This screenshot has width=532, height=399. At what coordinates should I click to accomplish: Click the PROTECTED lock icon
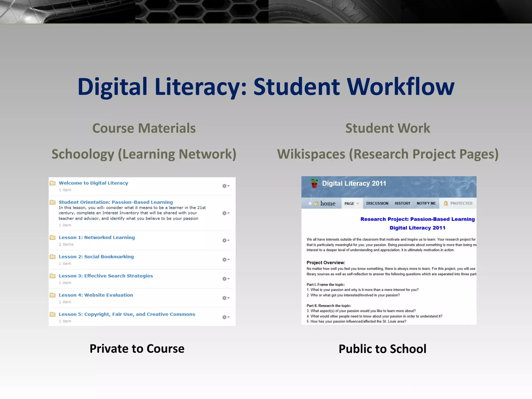[445, 203]
